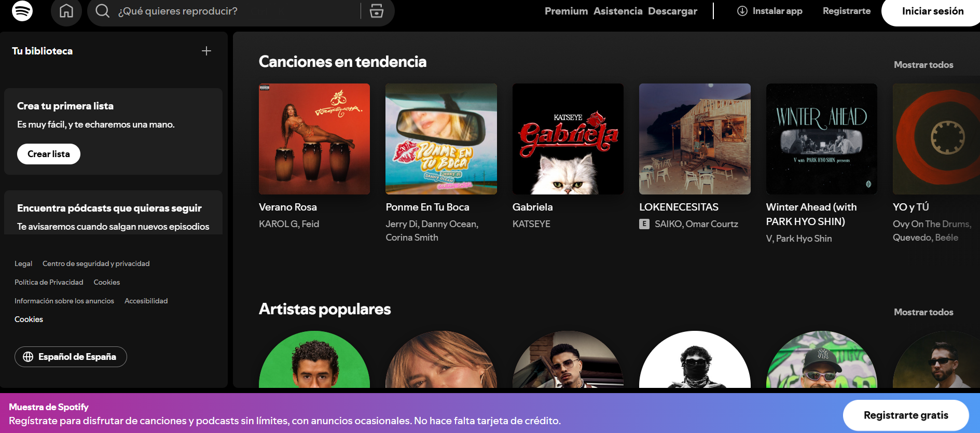Image resolution: width=980 pixels, height=433 pixels.
Task: Show all Canciones en tendencia
Action: pyautogui.click(x=923, y=65)
